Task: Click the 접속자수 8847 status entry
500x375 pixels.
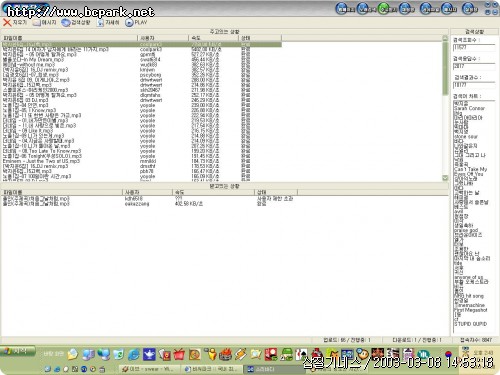Action: click(476, 340)
